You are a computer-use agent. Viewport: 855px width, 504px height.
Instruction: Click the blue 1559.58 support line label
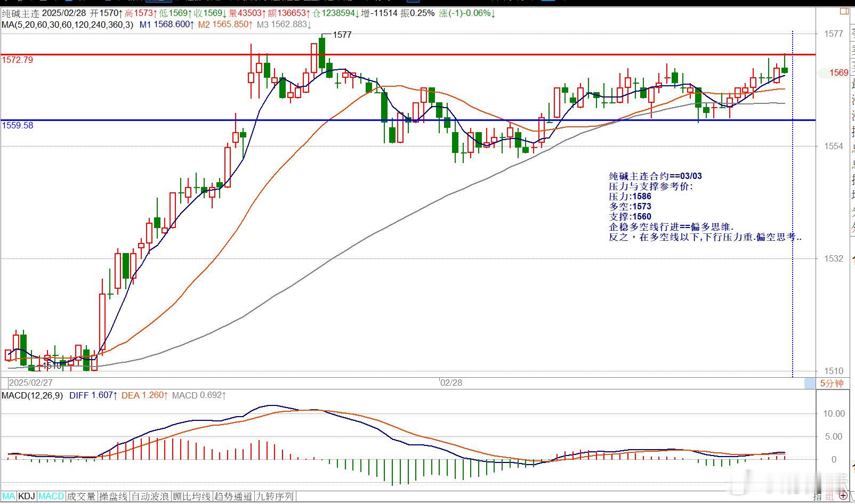tap(17, 125)
